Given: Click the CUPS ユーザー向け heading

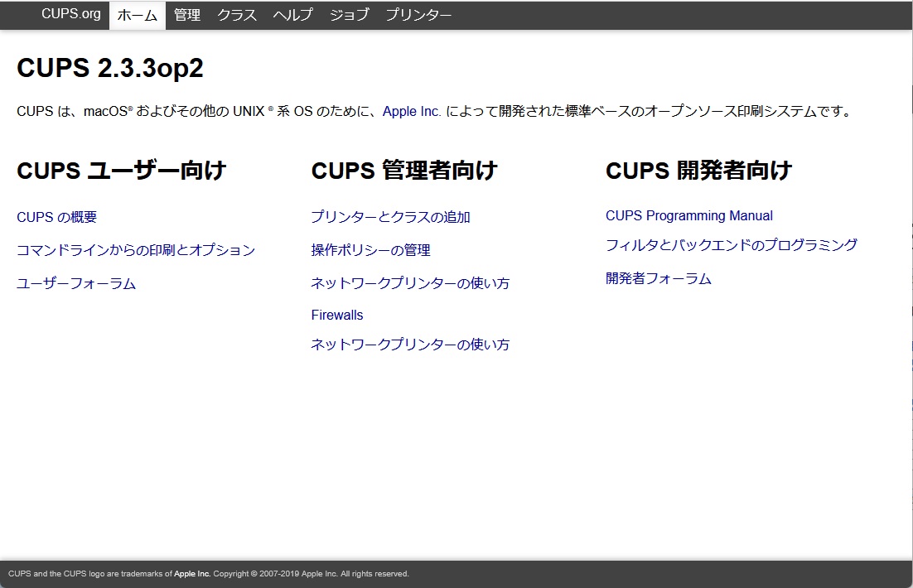Looking at the screenshot, I should click(x=122, y=171).
